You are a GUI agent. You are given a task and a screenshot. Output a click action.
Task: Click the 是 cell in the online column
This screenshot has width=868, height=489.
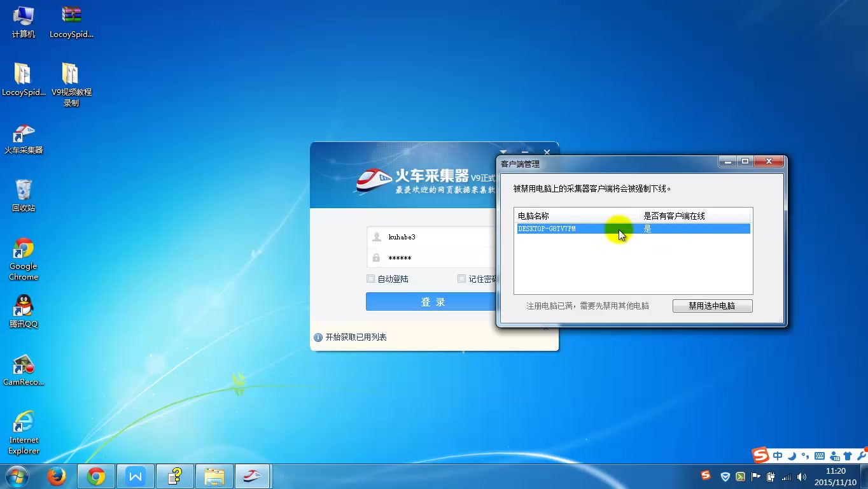[647, 229]
